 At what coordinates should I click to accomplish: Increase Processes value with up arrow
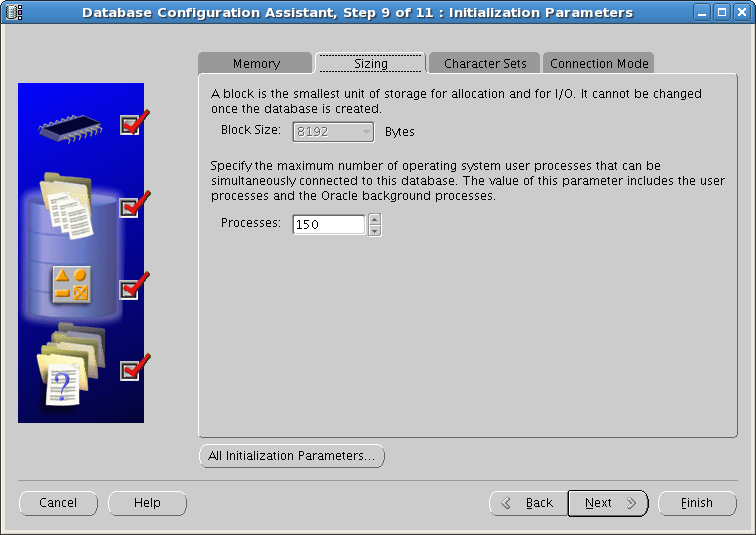[375, 219]
